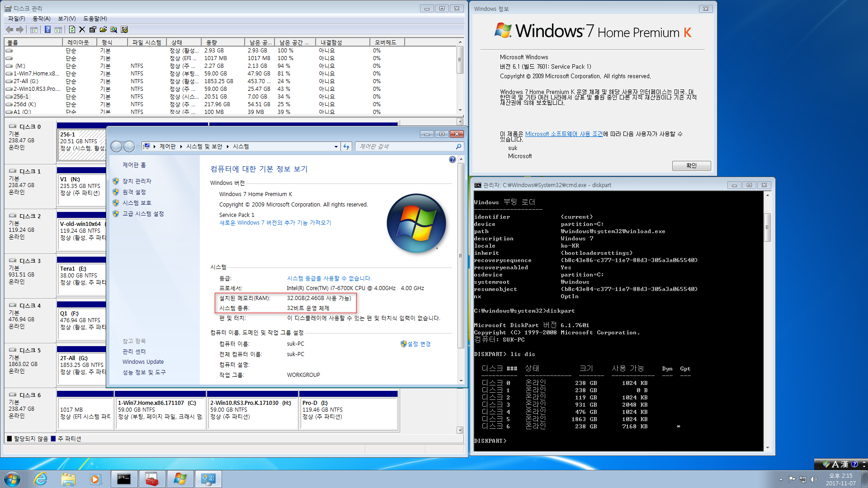Screen dimensions: 868x488
Task: Show hidden tray icons arrow
Action: 781,479
